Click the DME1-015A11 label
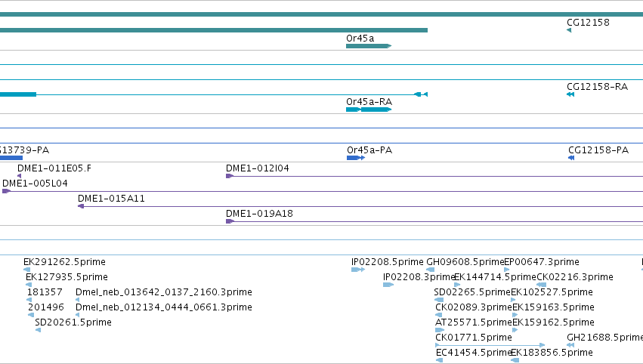 (x=111, y=199)
